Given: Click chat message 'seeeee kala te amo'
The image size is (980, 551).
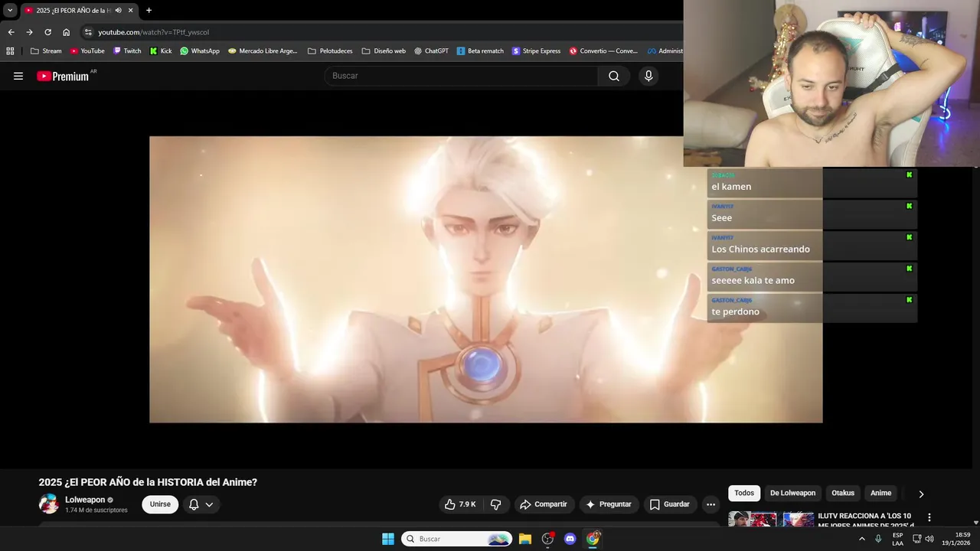Looking at the screenshot, I should click(753, 280).
